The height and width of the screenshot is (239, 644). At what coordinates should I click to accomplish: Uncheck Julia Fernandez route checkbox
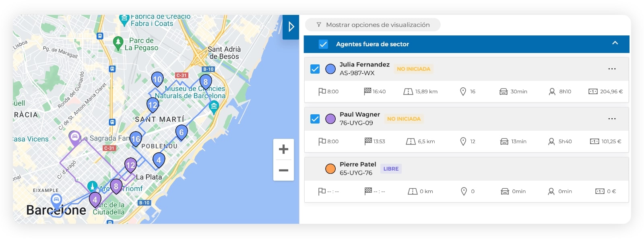[315, 69]
